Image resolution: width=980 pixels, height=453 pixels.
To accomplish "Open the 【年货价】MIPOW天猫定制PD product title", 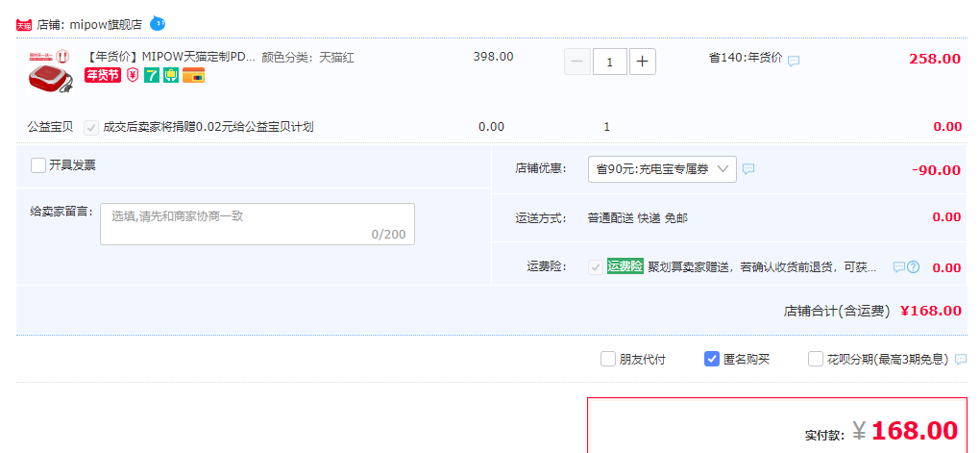I will 171,58.
